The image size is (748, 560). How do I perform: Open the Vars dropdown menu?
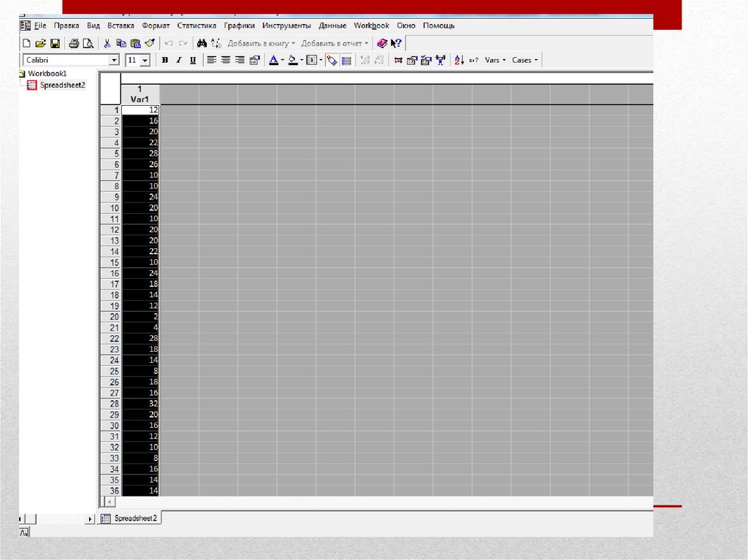tap(495, 60)
